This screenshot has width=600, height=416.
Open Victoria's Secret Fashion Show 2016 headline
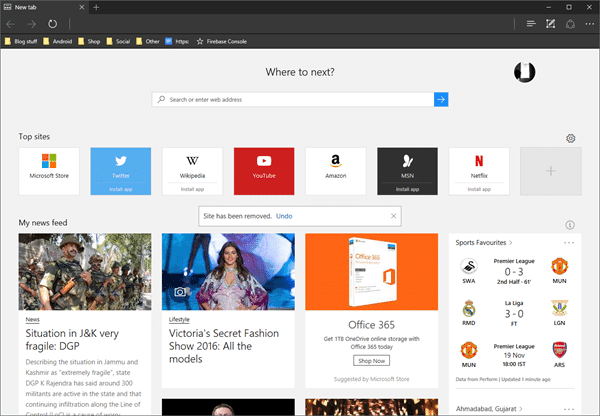tap(224, 346)
